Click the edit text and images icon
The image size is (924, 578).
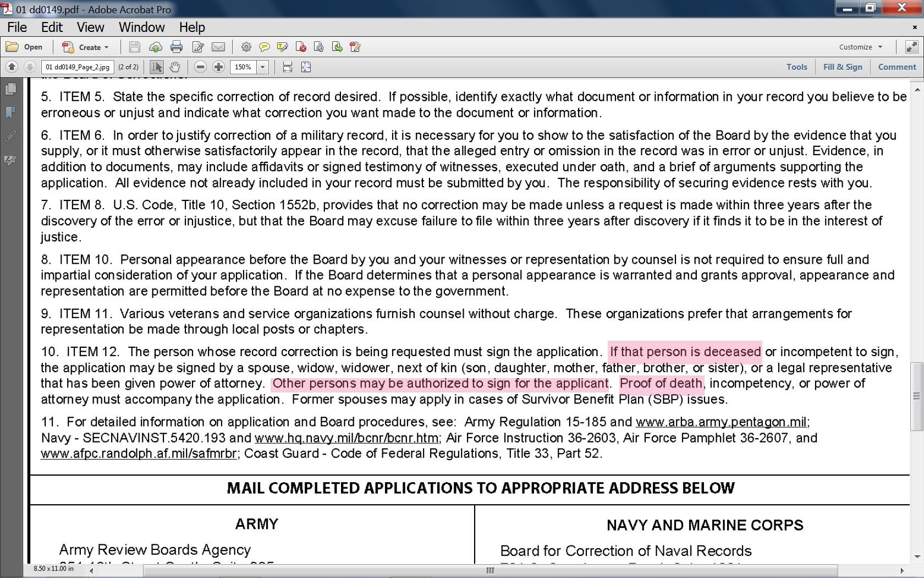[198, 47]
